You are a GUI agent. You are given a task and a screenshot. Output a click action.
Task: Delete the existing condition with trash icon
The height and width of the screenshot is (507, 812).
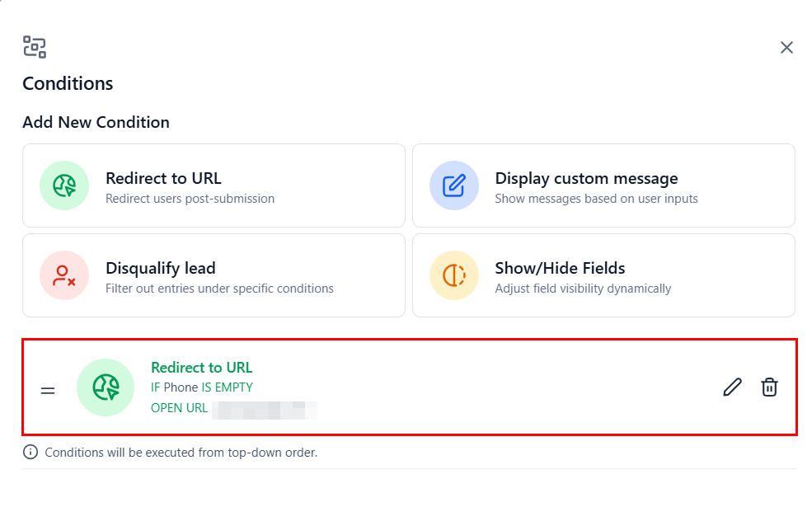point(769,387)
